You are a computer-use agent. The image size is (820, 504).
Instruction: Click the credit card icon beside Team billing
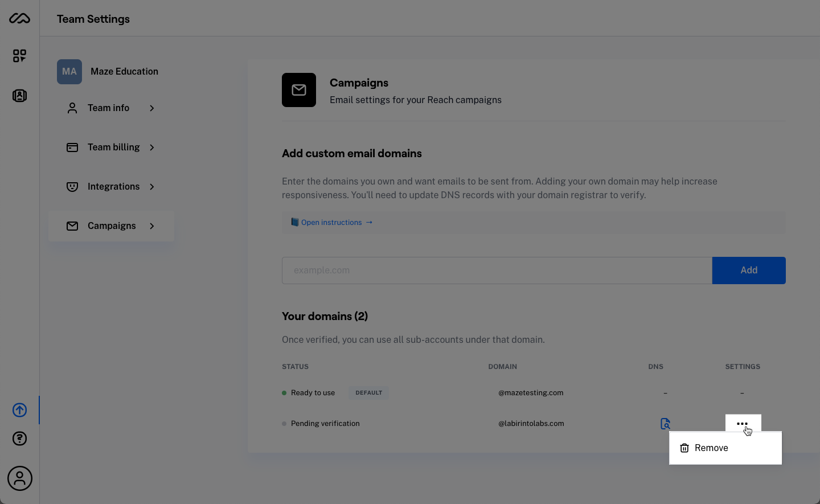click(x=72, y=147)
